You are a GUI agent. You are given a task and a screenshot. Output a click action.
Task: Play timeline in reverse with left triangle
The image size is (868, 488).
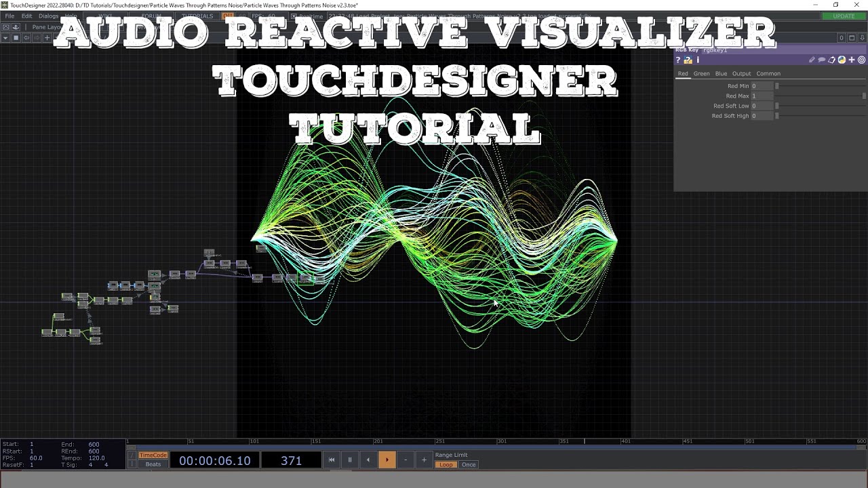click(x=368, y=460)
